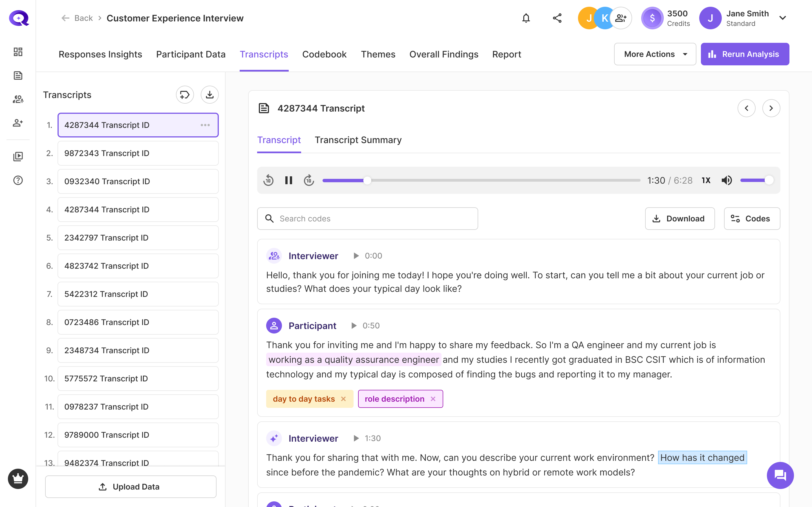Viewport: 812px width, 507px height.
Task: Open the Jane Smith account menu
Action: 782,18
